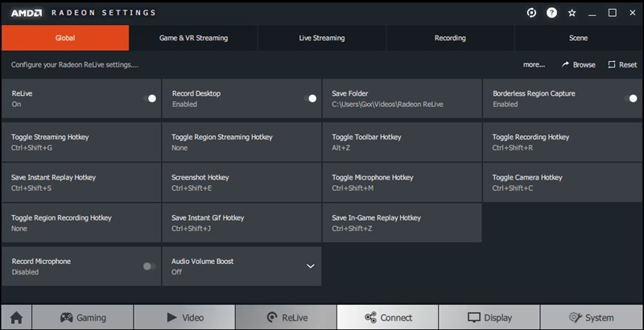This screenshot has width=644, height=330.
Task: Open the Video section
Action: 184,317
